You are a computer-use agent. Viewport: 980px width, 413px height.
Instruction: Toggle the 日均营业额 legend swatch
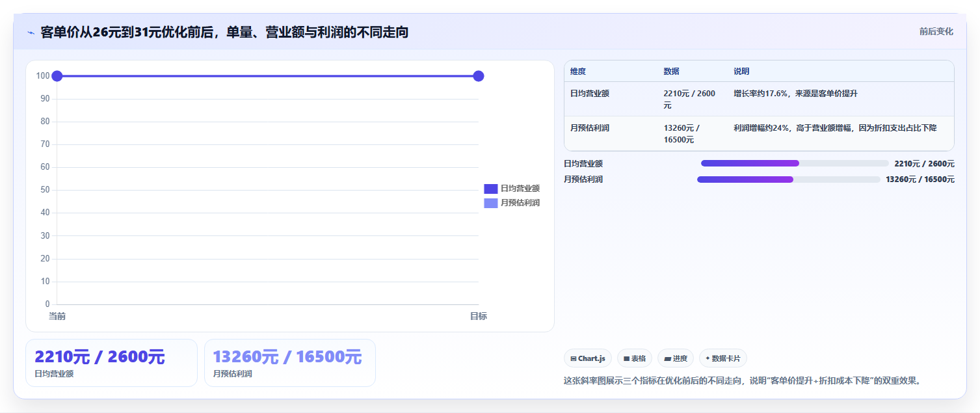coord(491,189)
